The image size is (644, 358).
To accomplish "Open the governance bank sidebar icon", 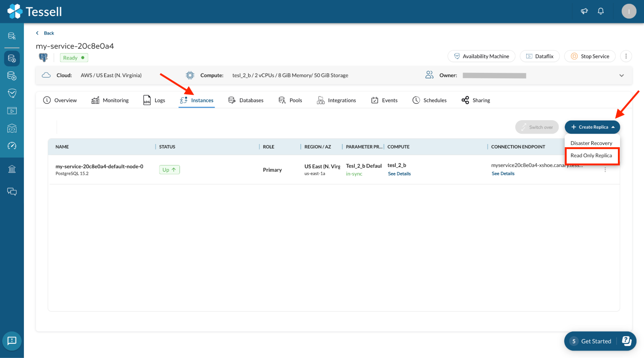I will click(x=12, y=169).
